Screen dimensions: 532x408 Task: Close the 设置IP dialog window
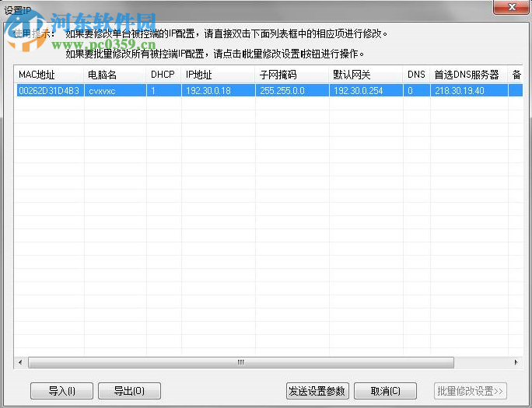pyautogui.click(x=512, y=7)
